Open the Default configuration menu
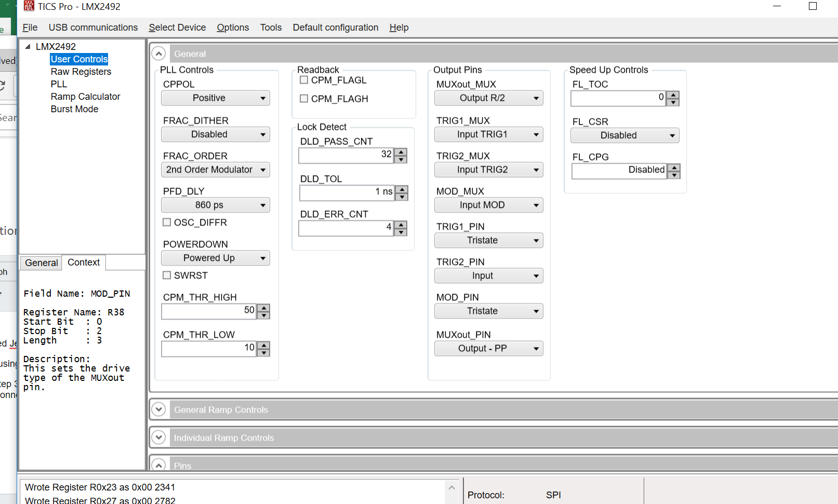The width and height of the screenshot is (838, 504). [336, 28]
